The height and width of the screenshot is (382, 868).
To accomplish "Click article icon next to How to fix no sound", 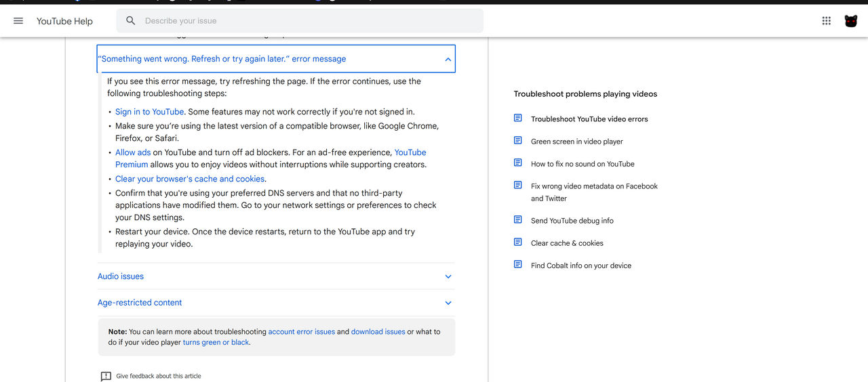I will (x=517, y=163).
